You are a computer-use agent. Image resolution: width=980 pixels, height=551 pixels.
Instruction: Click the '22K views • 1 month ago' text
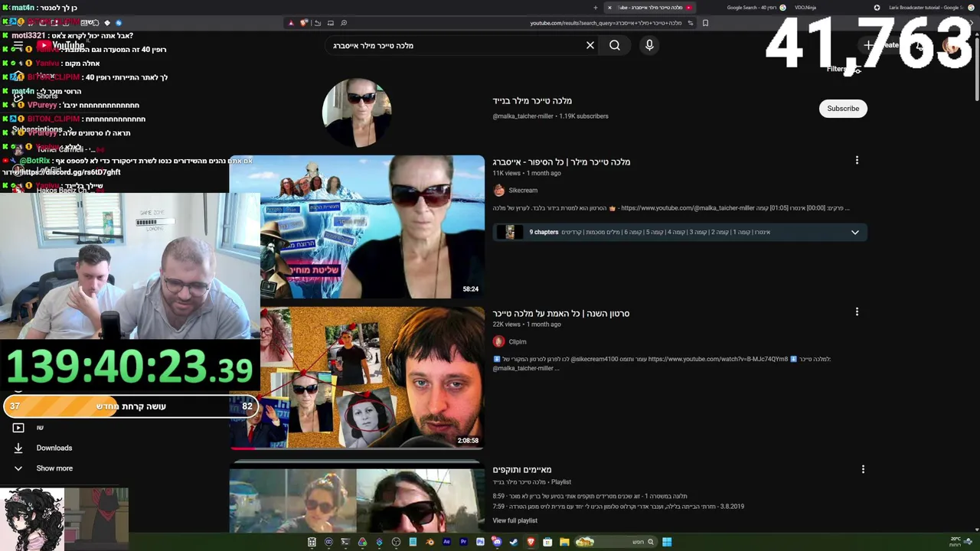[527, 324]
